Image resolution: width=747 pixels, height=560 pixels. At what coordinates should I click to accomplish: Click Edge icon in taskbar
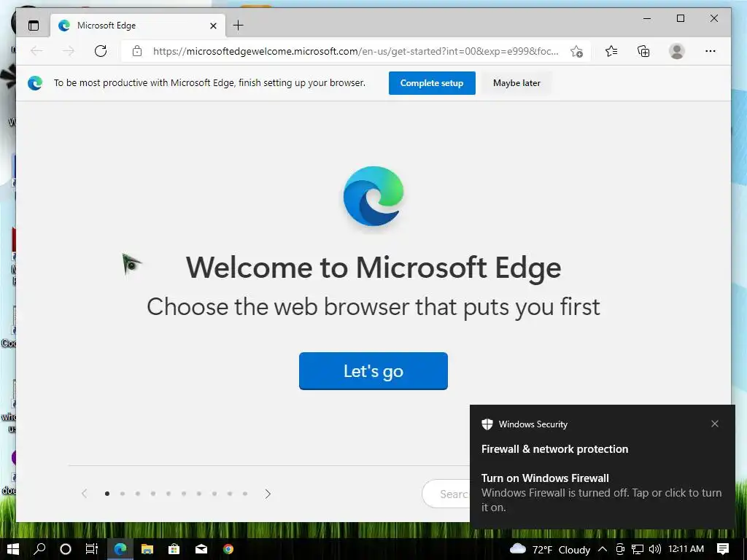[120, 549]
